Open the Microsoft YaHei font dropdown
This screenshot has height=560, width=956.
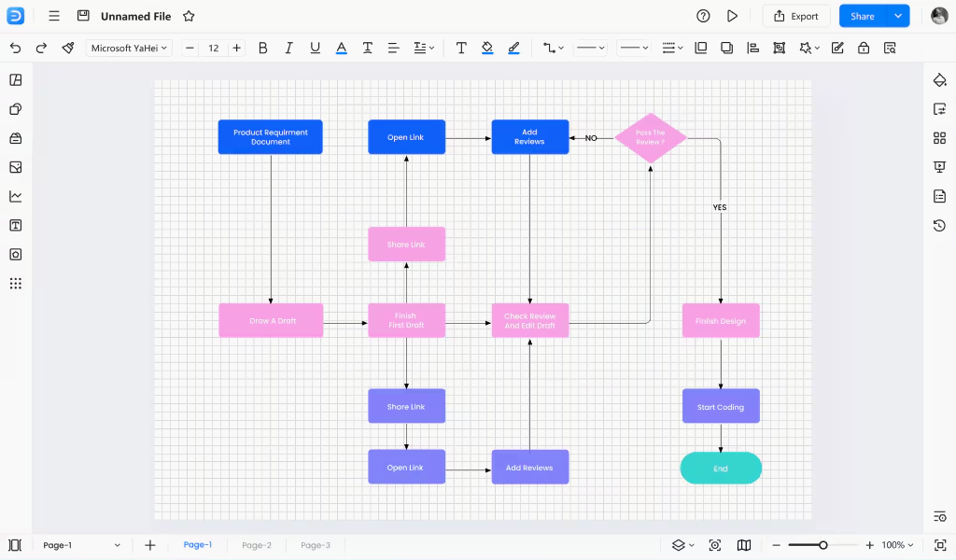[x=129, y=49]
